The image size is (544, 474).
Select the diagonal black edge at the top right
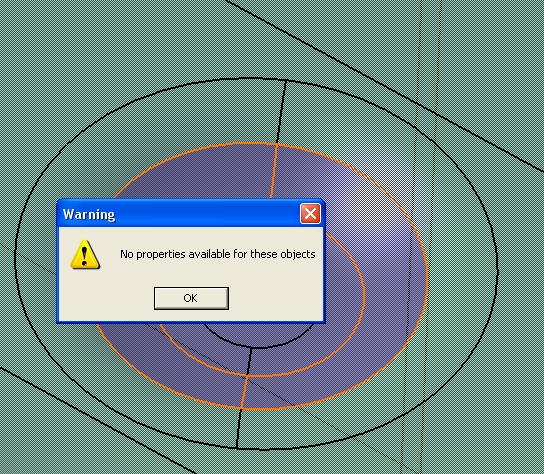click(x=382, y=83)
